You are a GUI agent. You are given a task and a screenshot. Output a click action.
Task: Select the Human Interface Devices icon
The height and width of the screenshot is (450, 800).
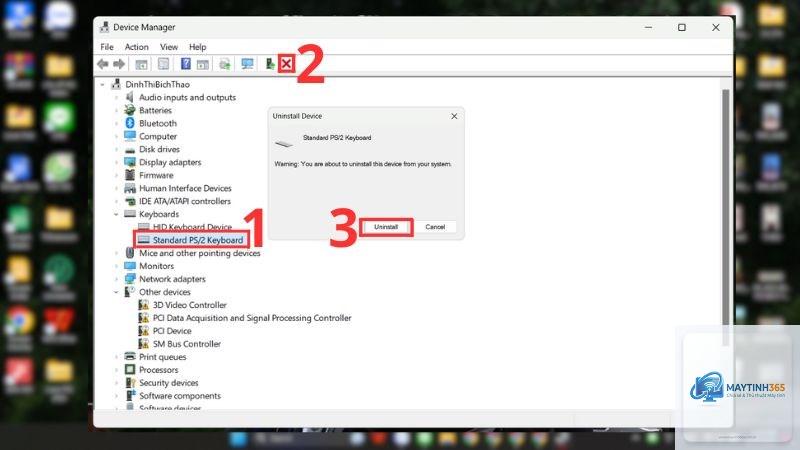(130, 188)
